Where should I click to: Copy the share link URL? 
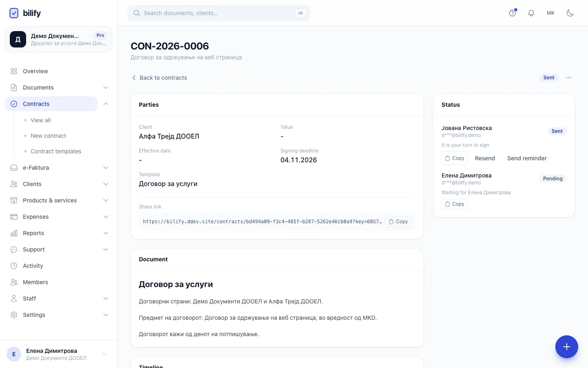click(x=398, y=222)
